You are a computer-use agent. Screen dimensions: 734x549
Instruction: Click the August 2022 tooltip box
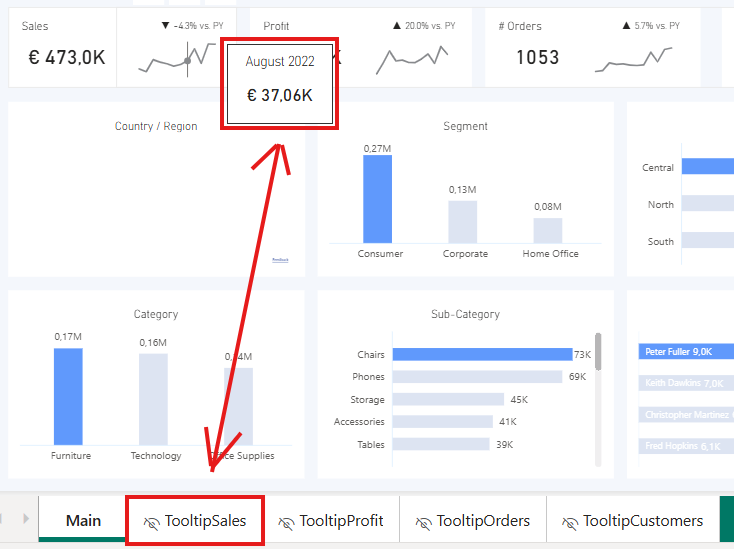tap(280, 83)
